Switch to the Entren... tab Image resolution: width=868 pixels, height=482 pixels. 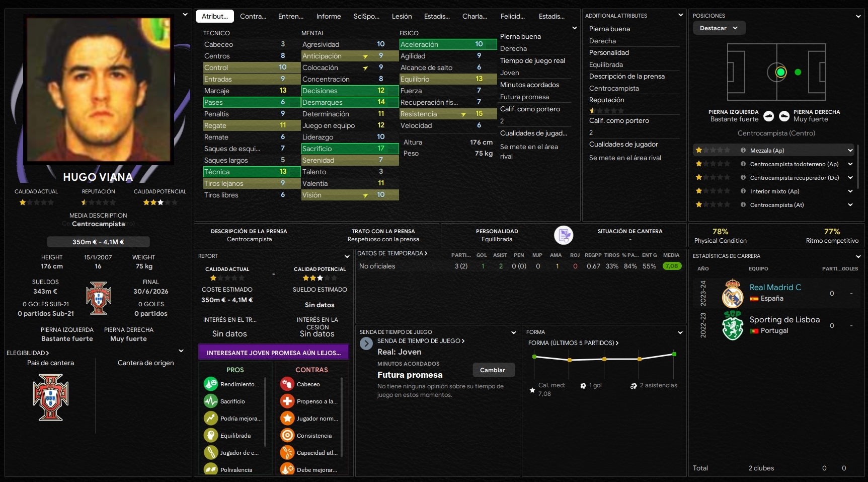tap(291, 17)
